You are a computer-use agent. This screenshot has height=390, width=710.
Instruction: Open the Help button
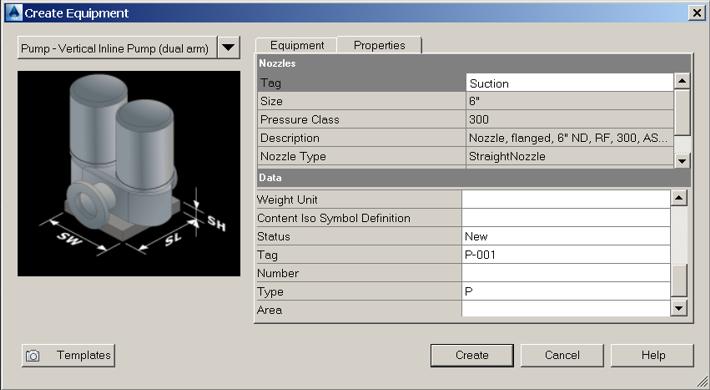click(x=652, y=355)
